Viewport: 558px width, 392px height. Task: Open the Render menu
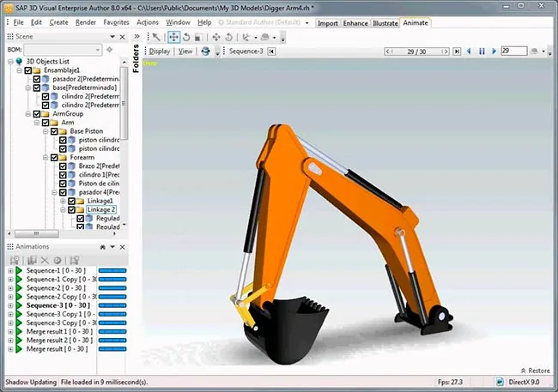(x=85, y=22)
